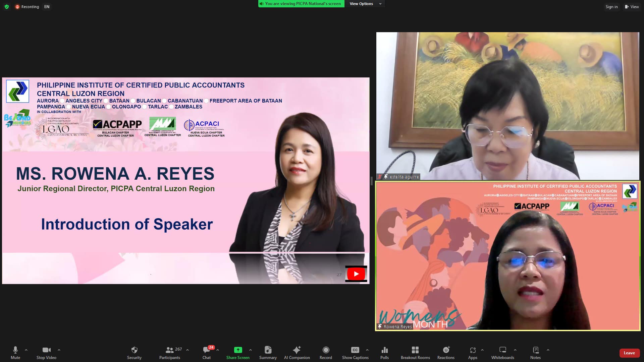Click the muted mic icon on estelita aguirre
644x362 pixels.
(380, 177)
